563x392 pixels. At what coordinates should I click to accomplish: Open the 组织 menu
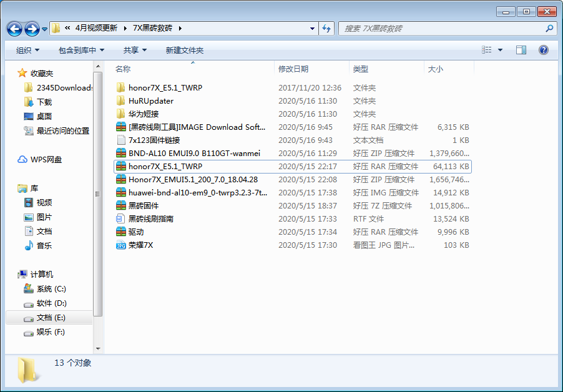[27, 51]
